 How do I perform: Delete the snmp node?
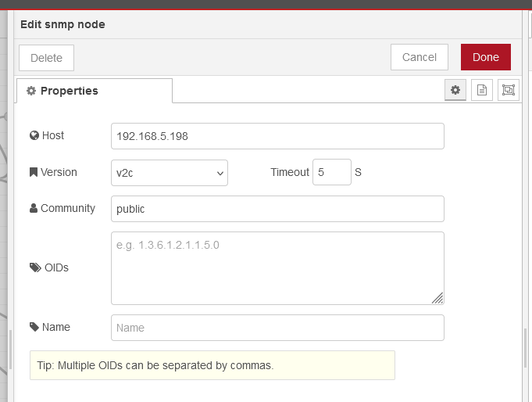[x=47, y=58]
